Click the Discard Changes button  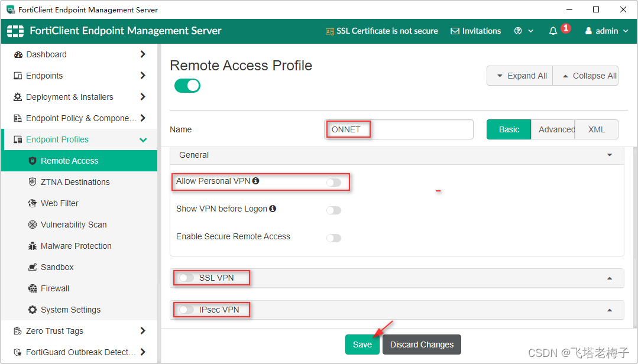[422, 344]
